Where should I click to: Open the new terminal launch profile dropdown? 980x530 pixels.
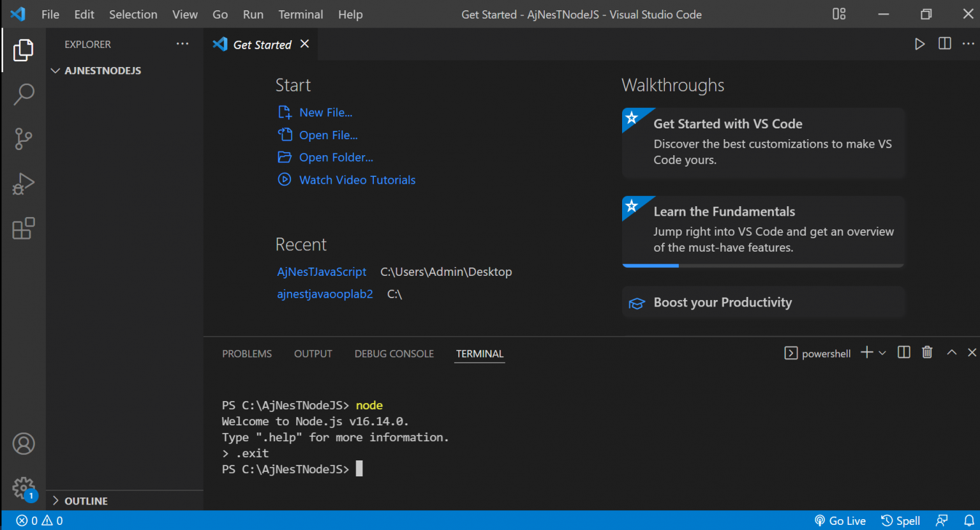(882, 353)
